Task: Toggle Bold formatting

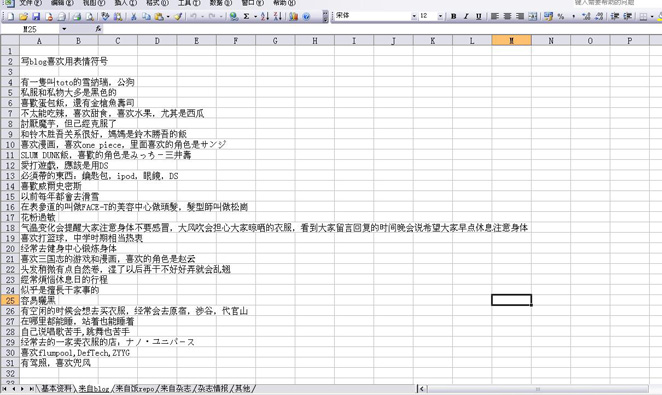Action: 454,16
